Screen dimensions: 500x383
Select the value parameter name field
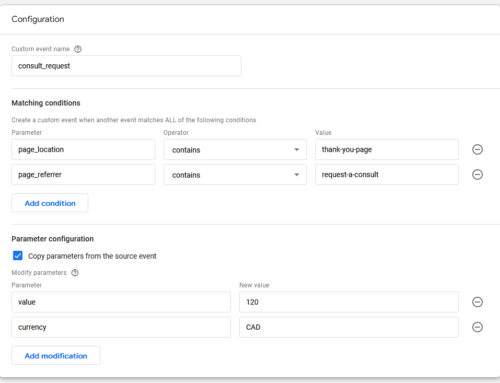click(x=121, y=302)
